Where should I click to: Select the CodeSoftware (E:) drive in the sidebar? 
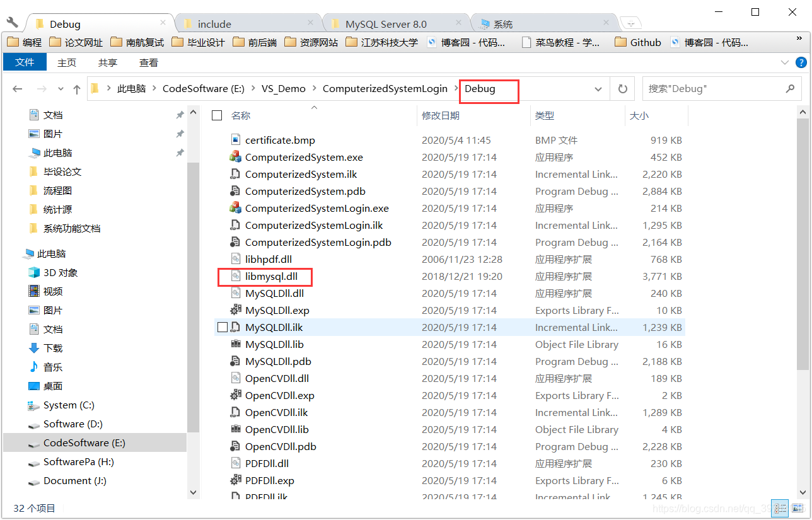click(x=95, y=442)
